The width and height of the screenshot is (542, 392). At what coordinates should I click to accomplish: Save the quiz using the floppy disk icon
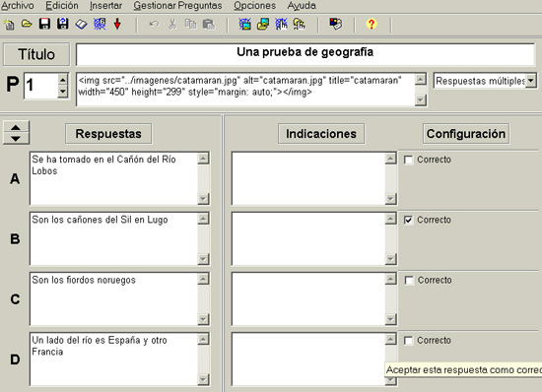(44, 25)
